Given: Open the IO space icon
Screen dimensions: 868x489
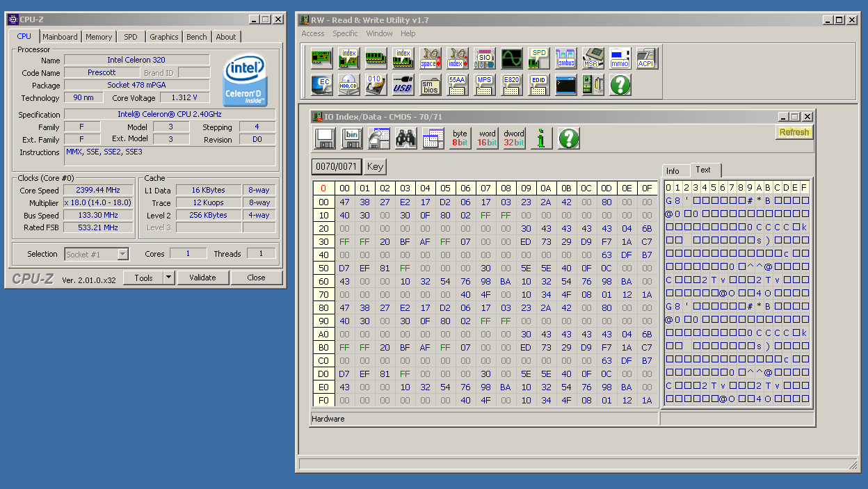Looking at the screenshot, I should tap(430, 58).
